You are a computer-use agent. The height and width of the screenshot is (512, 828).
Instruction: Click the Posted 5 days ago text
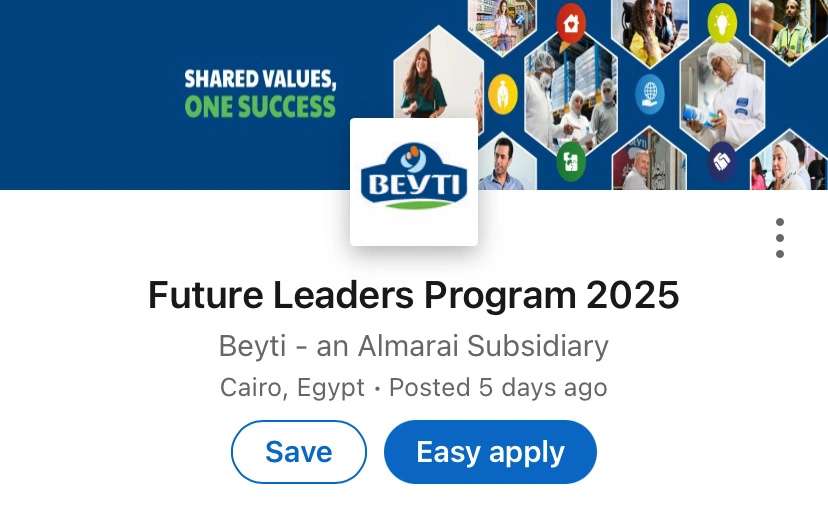[x=498, y=387]
